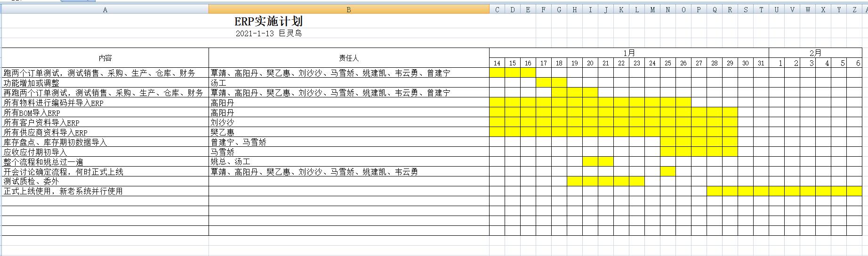Select the day 31 date cell

pos(761,63)
